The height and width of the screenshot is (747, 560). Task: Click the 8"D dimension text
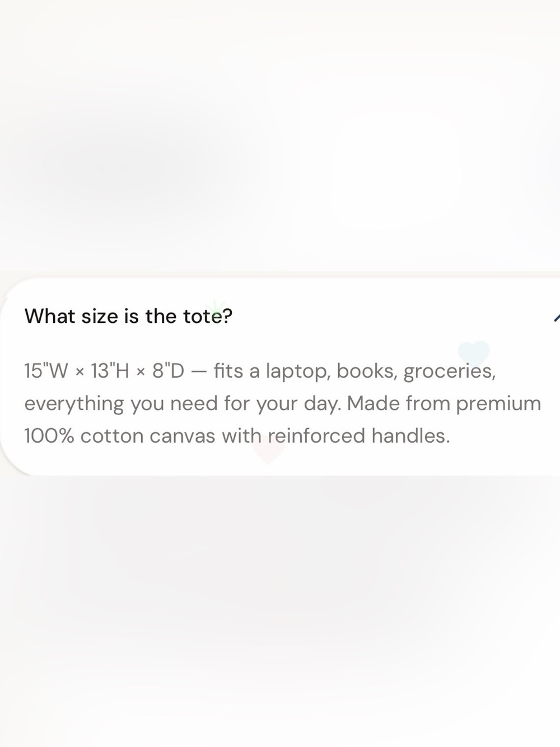168,370
